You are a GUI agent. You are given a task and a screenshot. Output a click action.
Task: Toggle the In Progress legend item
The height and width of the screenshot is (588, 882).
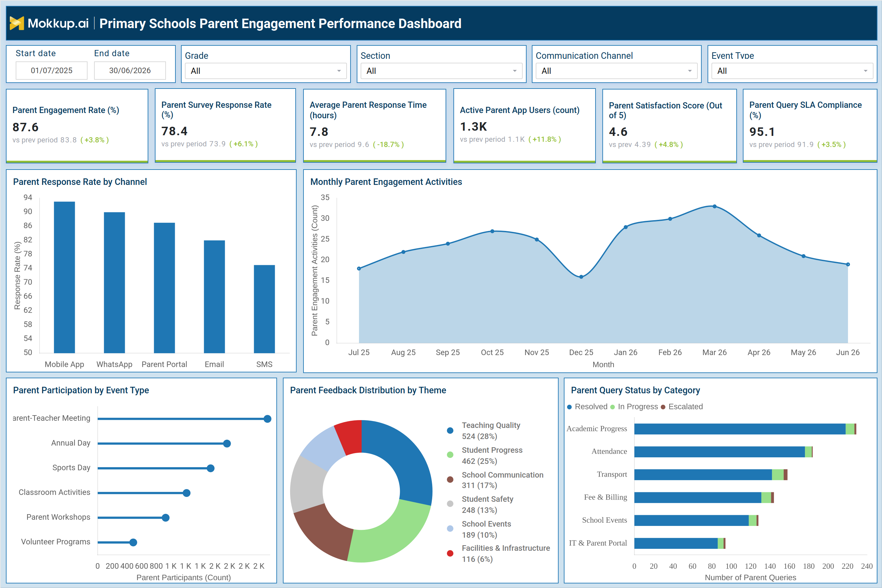(x=634, y=407)
